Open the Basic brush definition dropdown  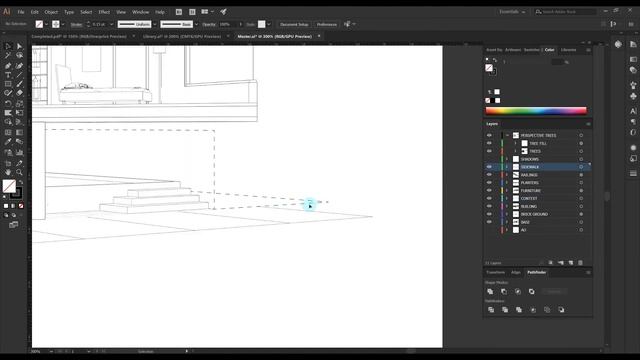[196, 24]
